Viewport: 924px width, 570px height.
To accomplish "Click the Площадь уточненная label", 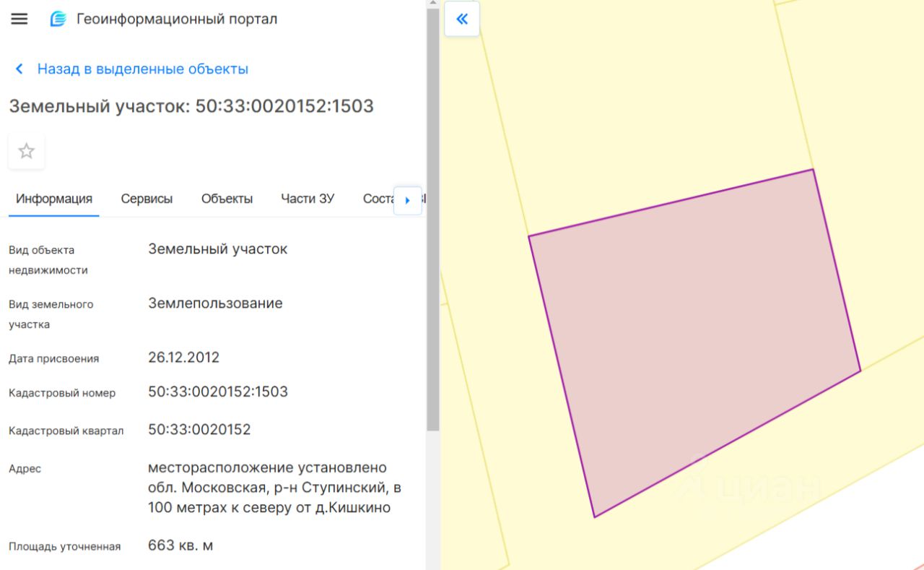I will [64, 546].
